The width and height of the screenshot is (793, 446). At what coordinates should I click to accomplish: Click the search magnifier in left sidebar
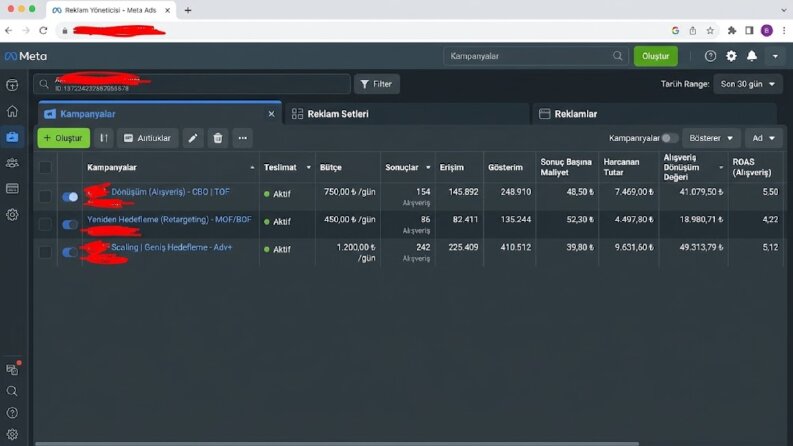(12, 391)
